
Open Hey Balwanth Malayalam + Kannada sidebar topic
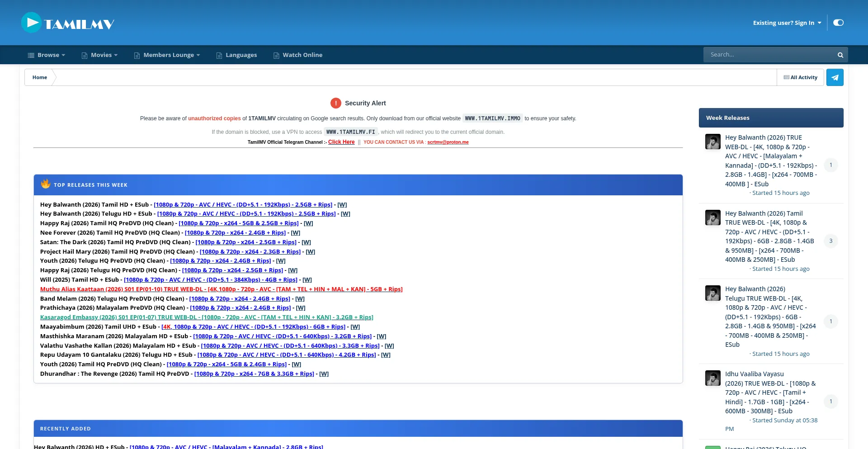click(x=771, y=161)
